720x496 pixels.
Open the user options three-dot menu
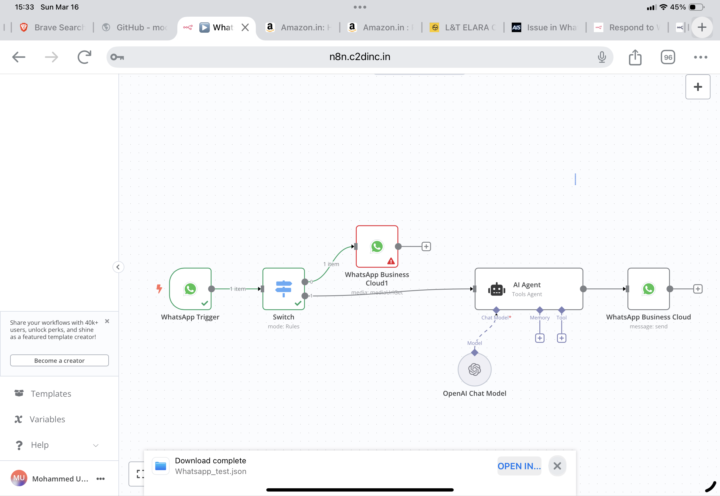tap(100, 479)
